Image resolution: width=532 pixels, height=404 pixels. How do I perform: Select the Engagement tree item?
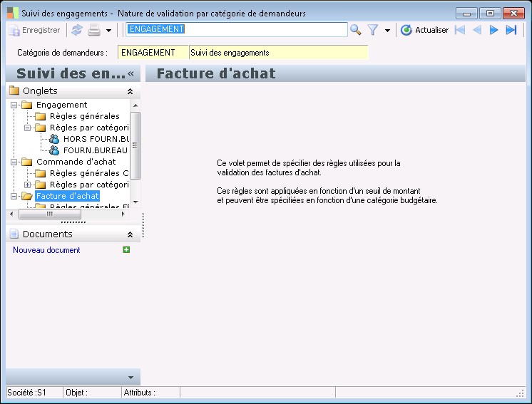click(x=62, y=105)
